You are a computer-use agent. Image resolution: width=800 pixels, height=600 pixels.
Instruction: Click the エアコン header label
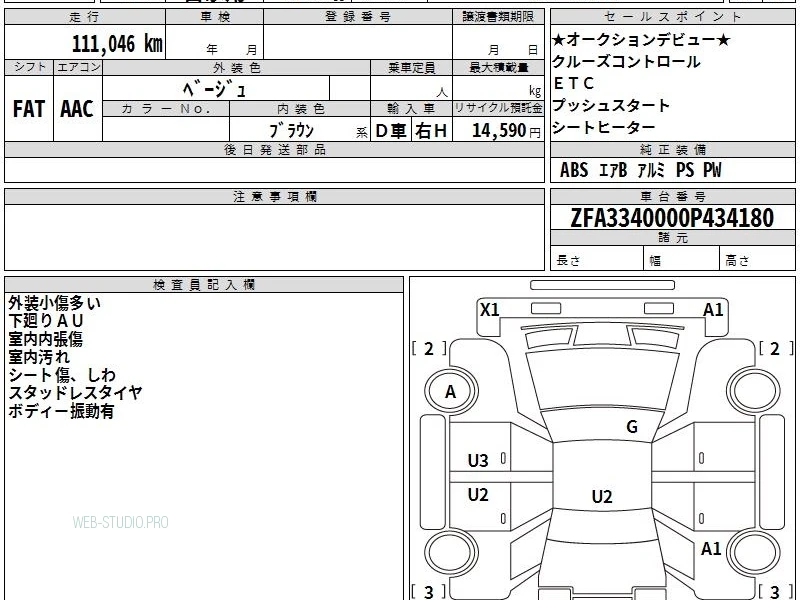(x=78, y=67)
